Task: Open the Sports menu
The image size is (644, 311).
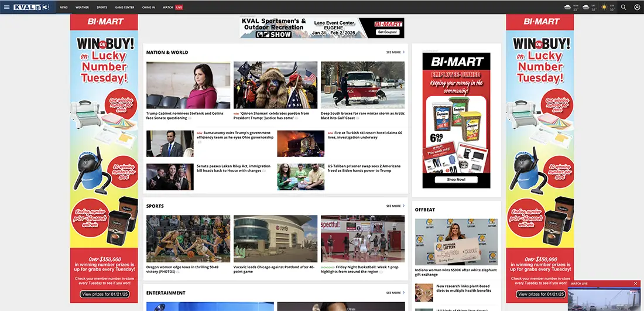Action: pyautogui.click(x=102, y=8)
